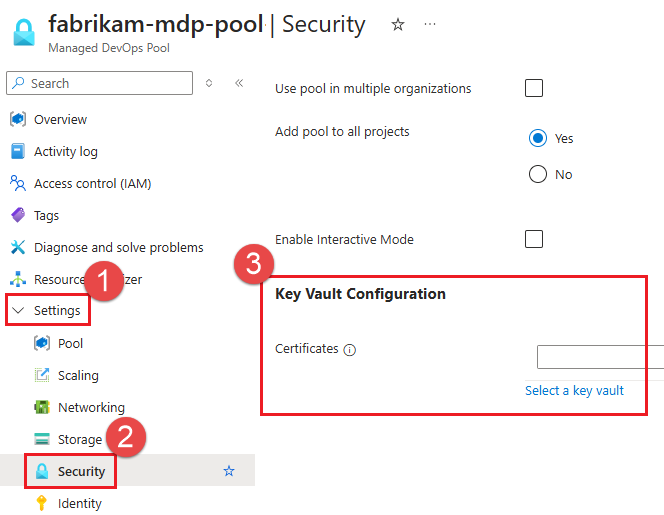
Task: Toggle expand/collapse all menu arrows
Action: [209, 83]
